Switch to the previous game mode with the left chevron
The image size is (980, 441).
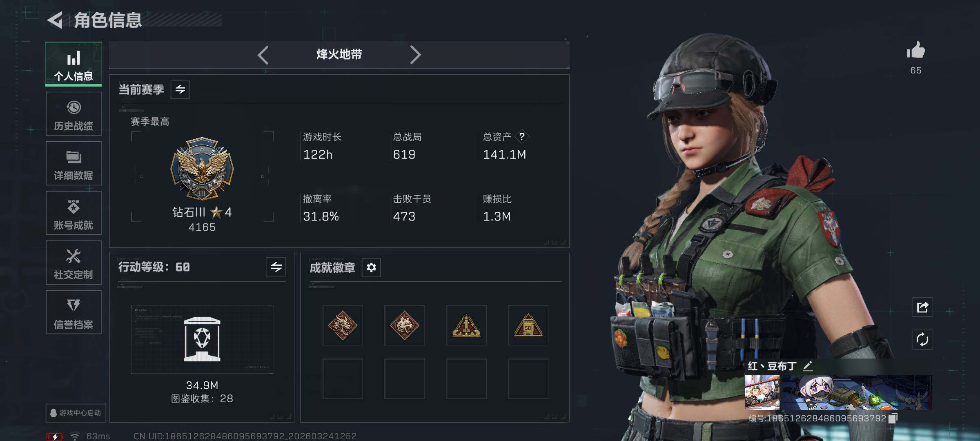263,55
